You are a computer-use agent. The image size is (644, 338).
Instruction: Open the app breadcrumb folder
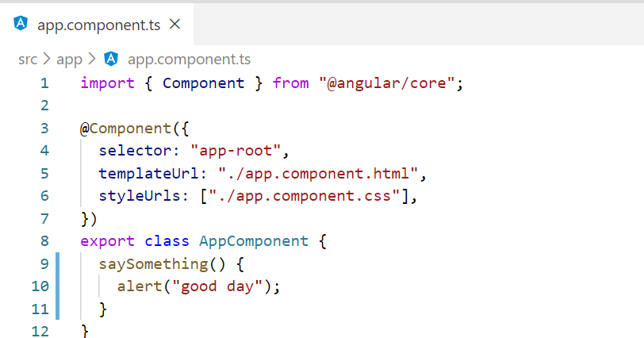pyautogui.click(x=70, y=60)
